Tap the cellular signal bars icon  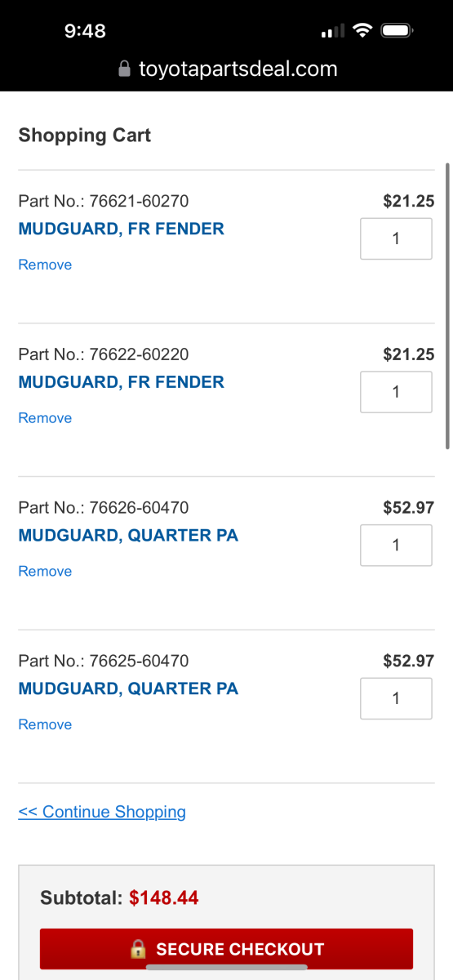(333, 32)
